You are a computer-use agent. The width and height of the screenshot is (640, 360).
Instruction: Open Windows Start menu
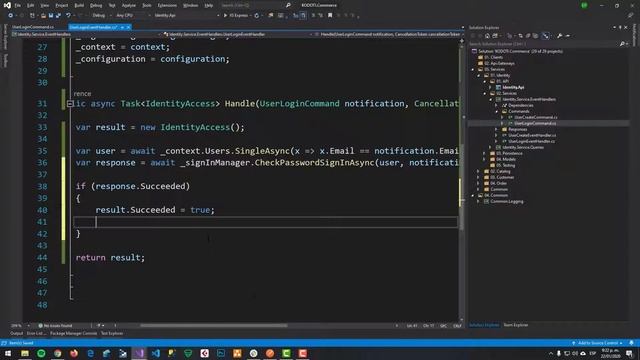[x=8, y=353]
